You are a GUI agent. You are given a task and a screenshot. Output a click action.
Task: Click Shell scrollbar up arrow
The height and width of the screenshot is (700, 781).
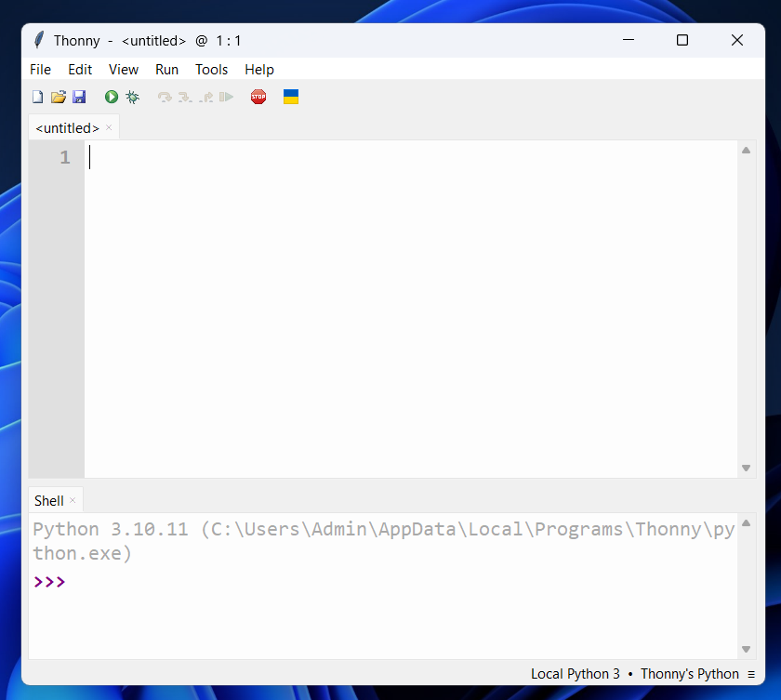click(x=746, y=523)
